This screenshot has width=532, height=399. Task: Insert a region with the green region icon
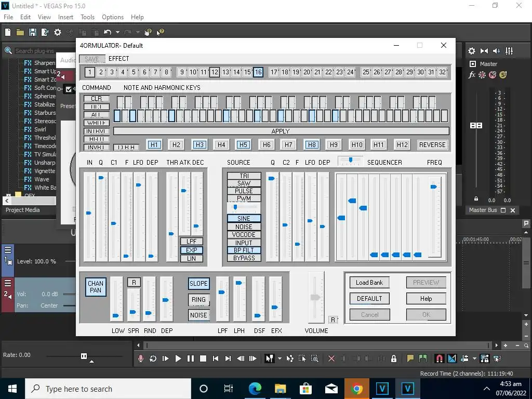(x=423, y=358)
